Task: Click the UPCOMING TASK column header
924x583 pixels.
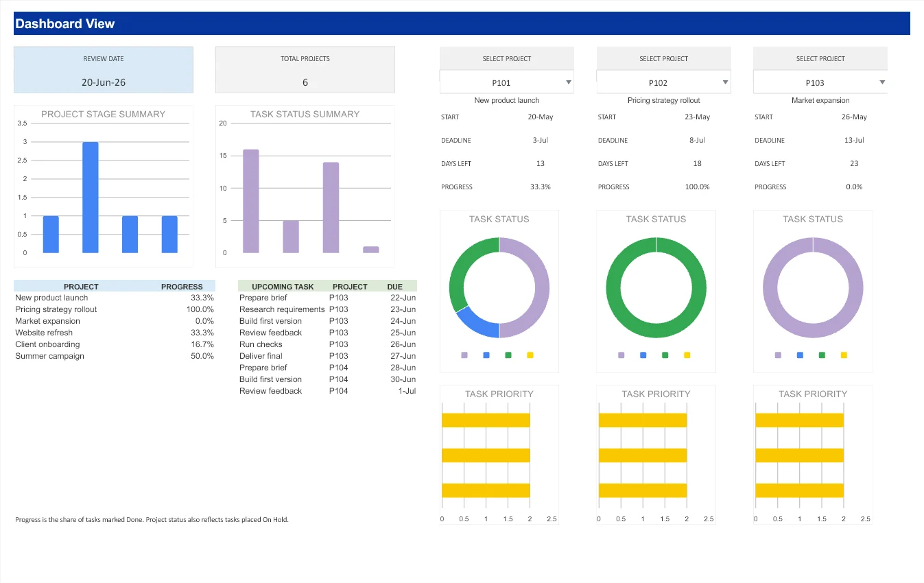Action: 283,287
